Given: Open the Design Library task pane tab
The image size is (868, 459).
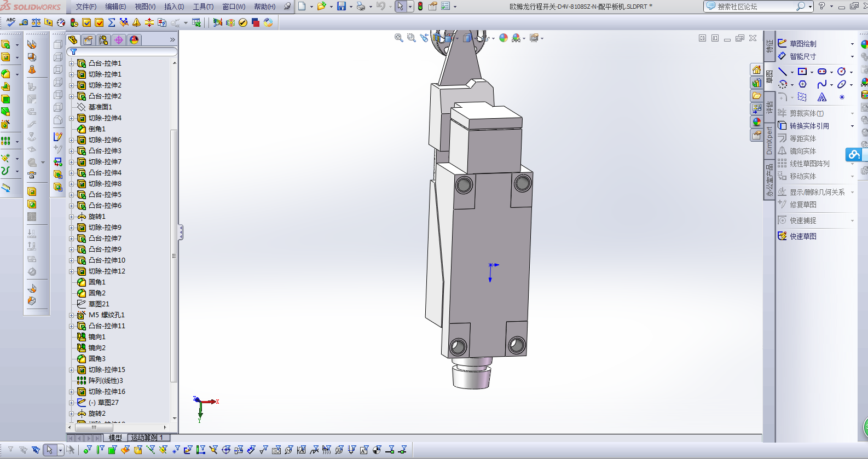Looking at the screenshot, I should (756, 83).
